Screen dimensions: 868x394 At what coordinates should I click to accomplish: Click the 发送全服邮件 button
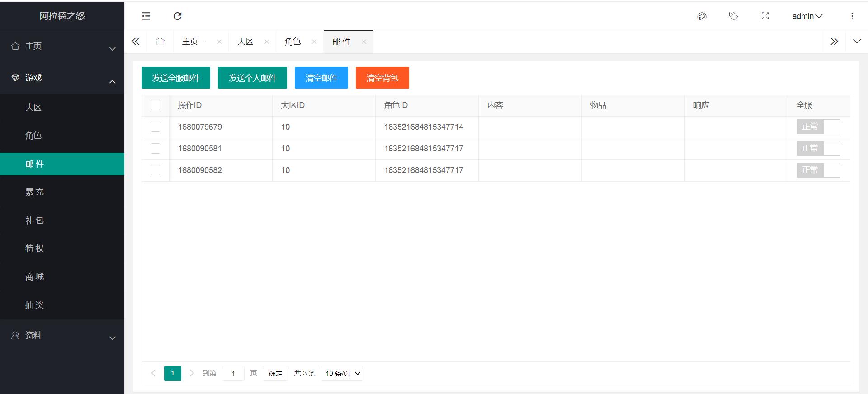pos(176,78)
